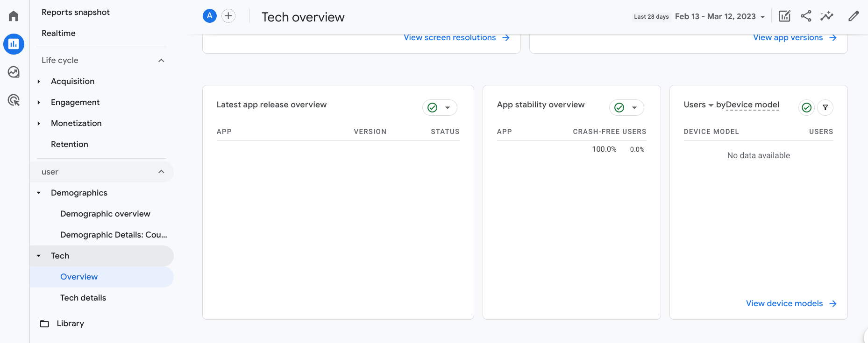
Task: Click the customize report pencil icon
Action: tap(854, 16)
